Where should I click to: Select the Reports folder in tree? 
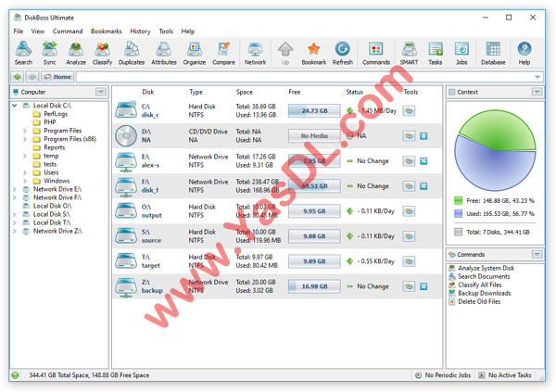click(x=49, y=147)
